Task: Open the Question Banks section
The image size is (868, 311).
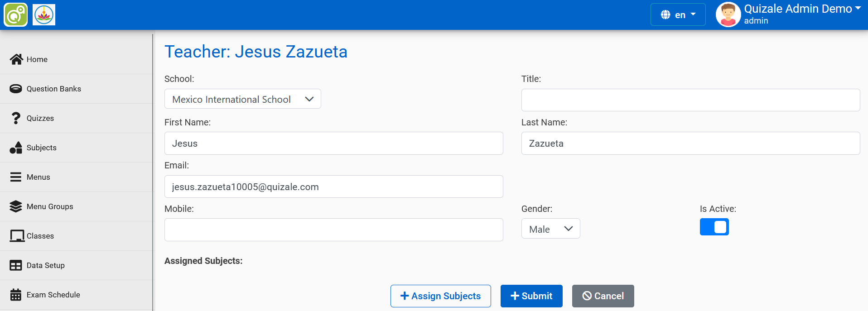Action: point(16,88)
